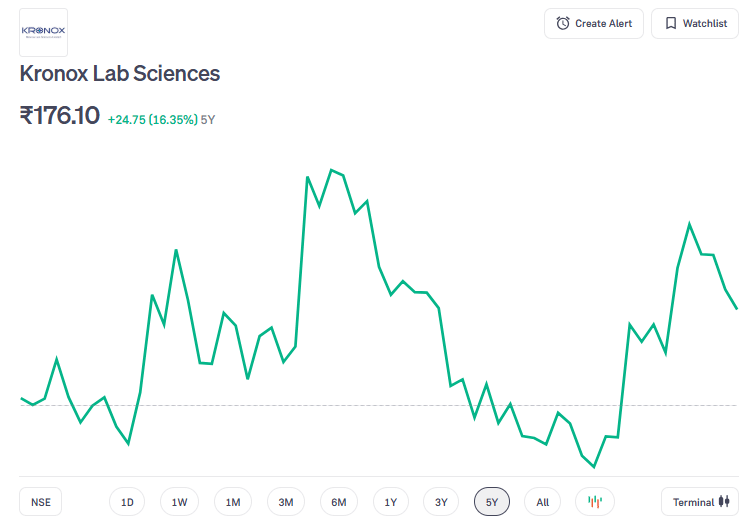754x527 pixels.
Task: Switch to candlestick chart view icon
Action: coord(595,502)
